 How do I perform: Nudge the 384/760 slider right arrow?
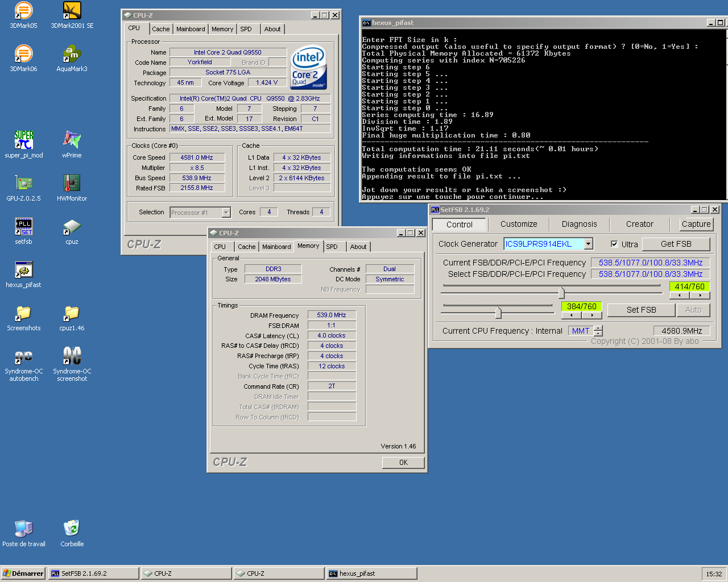[592, 315]
